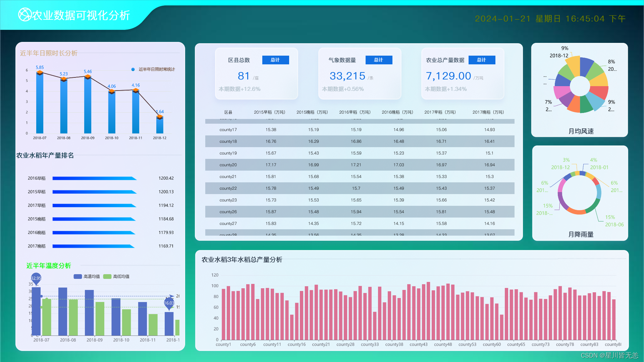Click the 2018-12 label on 月均风速 pie
644x362 pixels.
pos(559,56)
